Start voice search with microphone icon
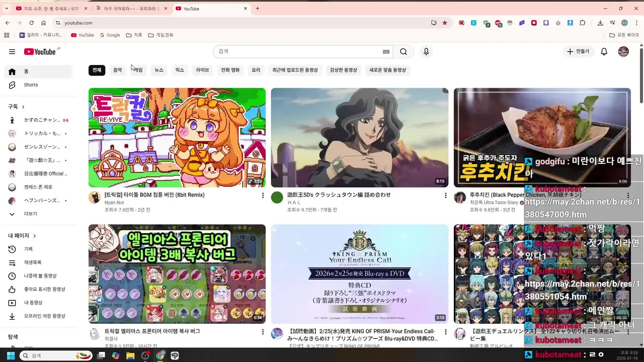Screen dimensions: 644x362 (426, 52)
